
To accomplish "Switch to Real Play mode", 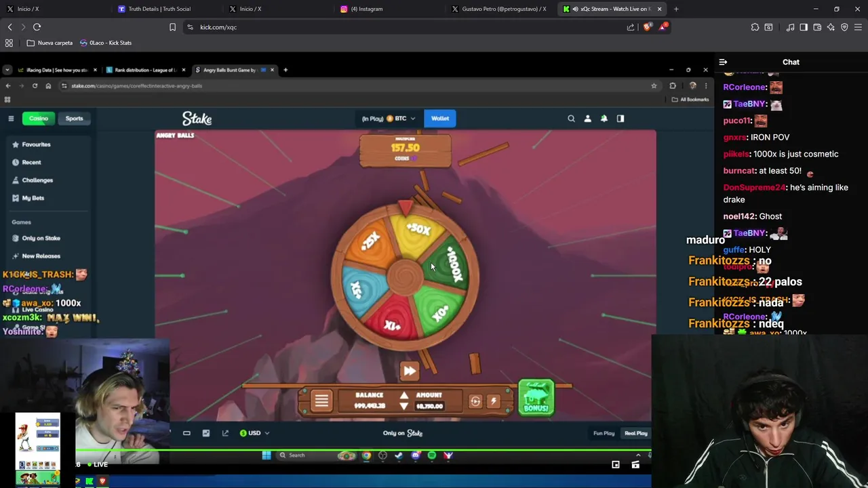I will pos(636,433).
